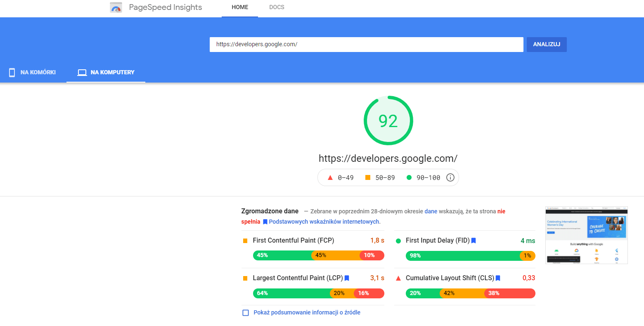This screenshot has height=326, width=644.
Task: Click the https://developers.google.com/ heading under the score
Action: click(x=388, y=158)
